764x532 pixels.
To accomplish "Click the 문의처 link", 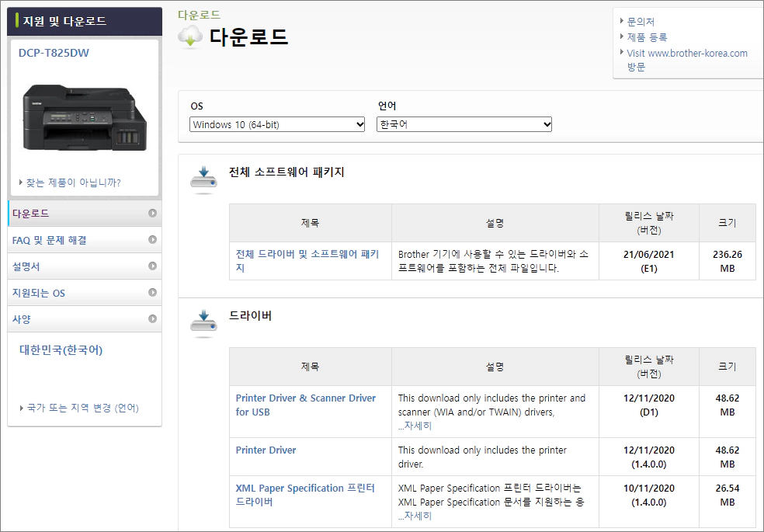I will coord(641,22).
